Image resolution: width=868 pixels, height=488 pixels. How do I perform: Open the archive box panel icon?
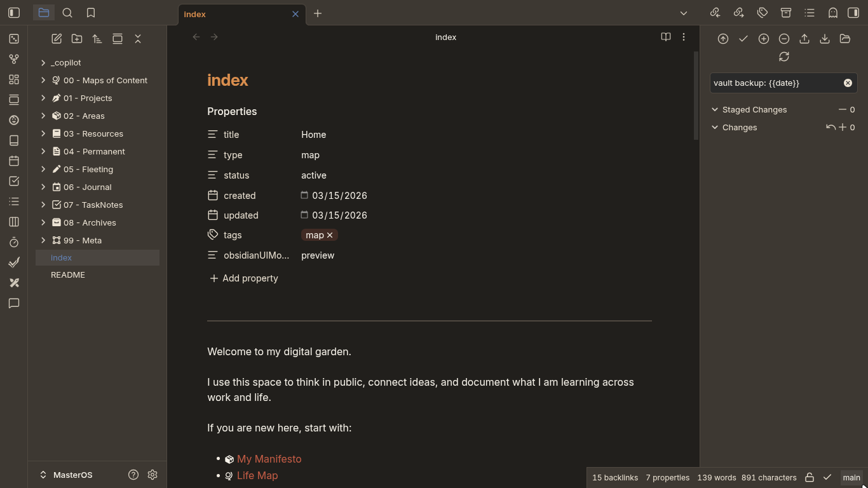click(x=786, y=13)
